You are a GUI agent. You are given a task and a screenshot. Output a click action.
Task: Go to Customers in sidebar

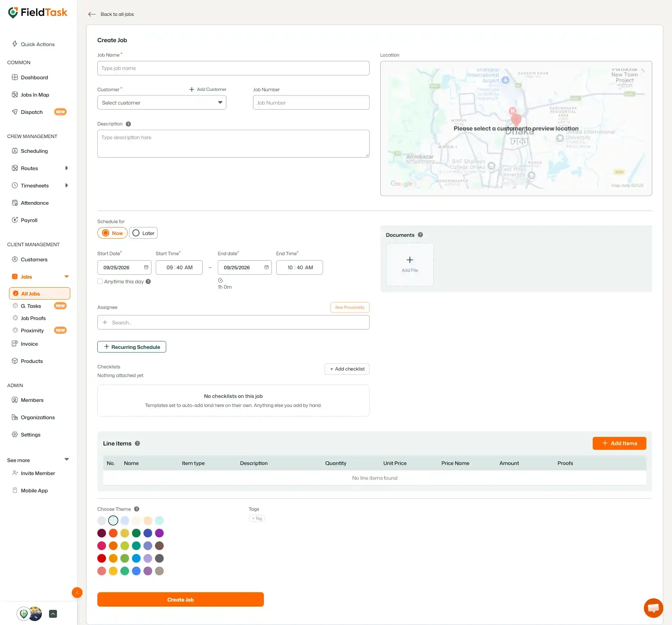pos(34,260)
